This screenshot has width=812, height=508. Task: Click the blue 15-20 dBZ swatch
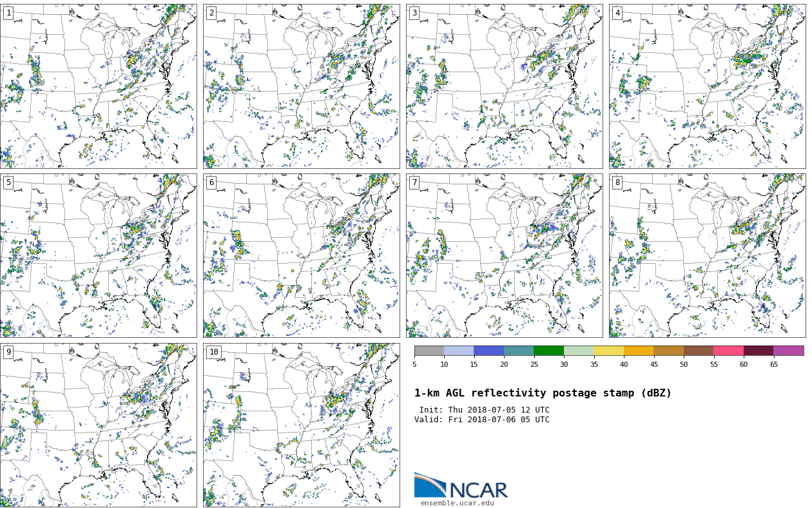(488, 351)
